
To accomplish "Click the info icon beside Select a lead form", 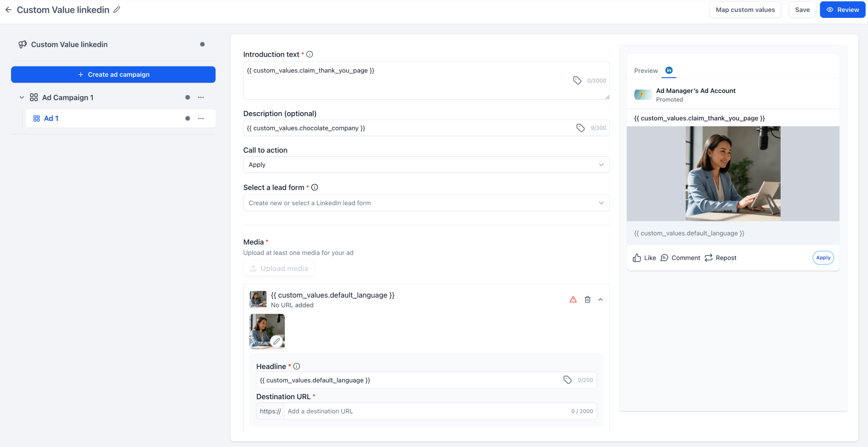I will click(x=314, y=187).
